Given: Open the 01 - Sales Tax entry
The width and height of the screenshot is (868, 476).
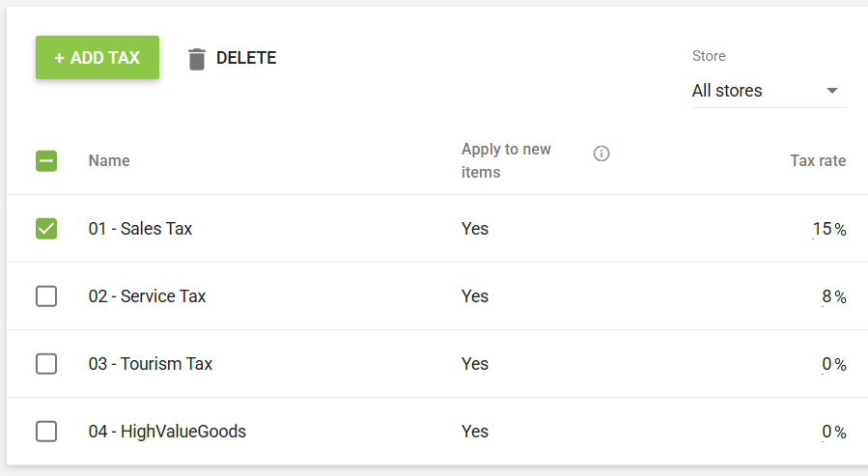Looking at the screenshot, I should click(x=140, y=229).
